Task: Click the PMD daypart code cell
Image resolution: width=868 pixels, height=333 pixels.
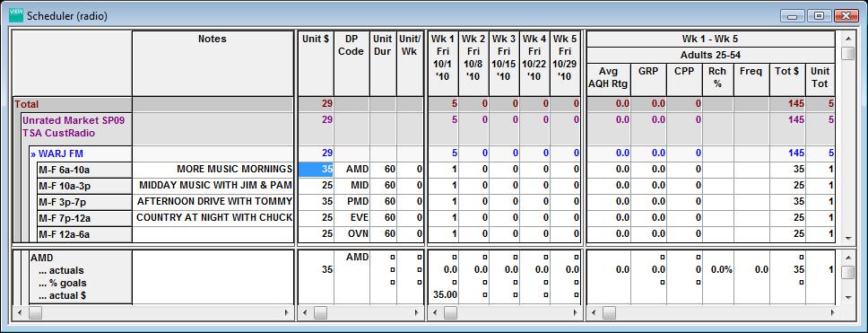Action: [x=352, y=202]
